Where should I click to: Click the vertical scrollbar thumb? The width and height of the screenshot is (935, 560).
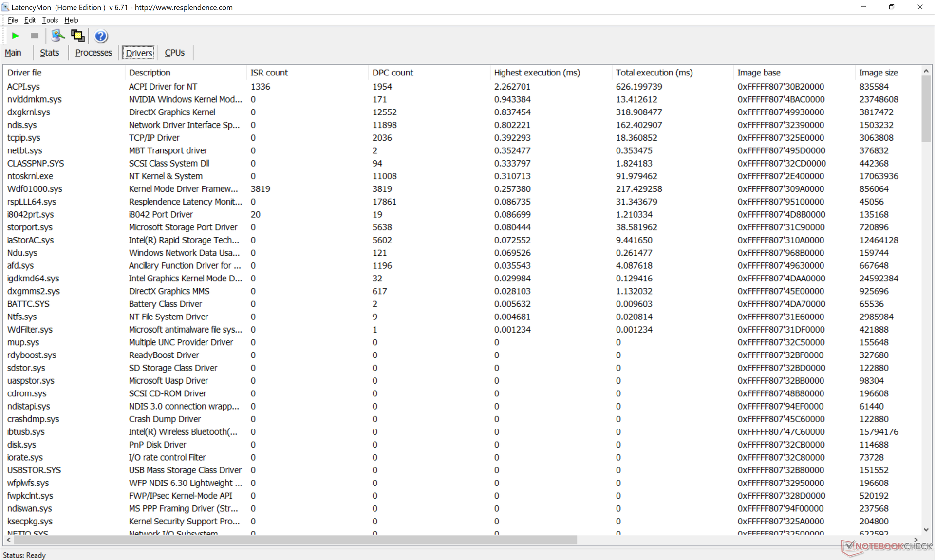[926, 110]
